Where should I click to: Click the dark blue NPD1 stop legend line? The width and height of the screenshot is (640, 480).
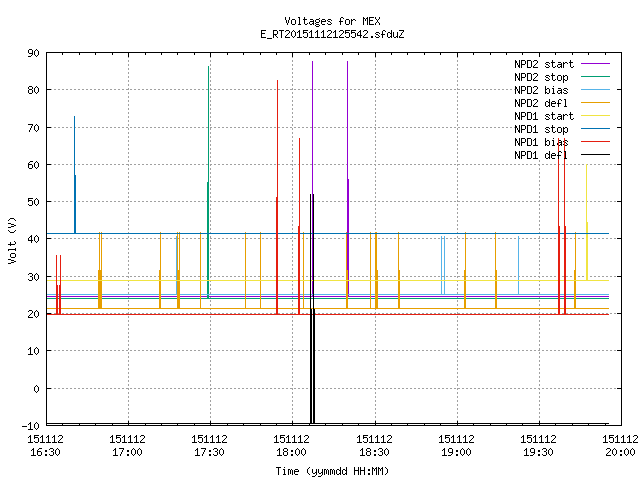pos(596,129)
